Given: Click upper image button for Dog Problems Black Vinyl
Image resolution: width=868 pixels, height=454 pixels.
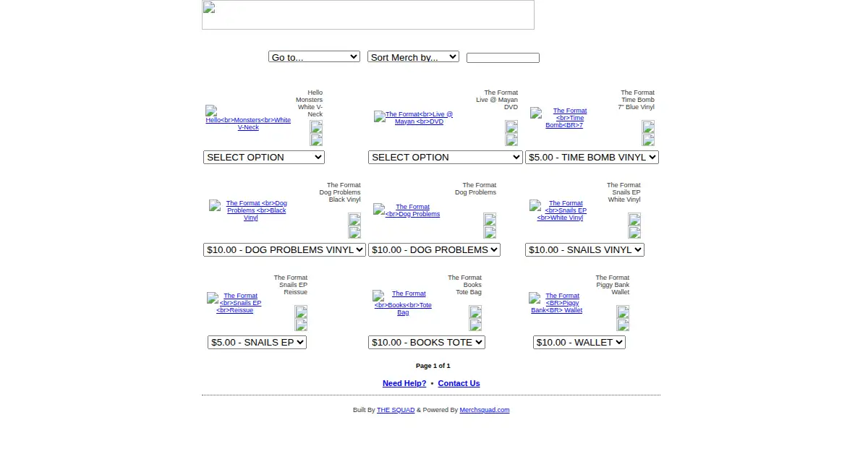Looking at the screenshot, I should click(354, 219).
